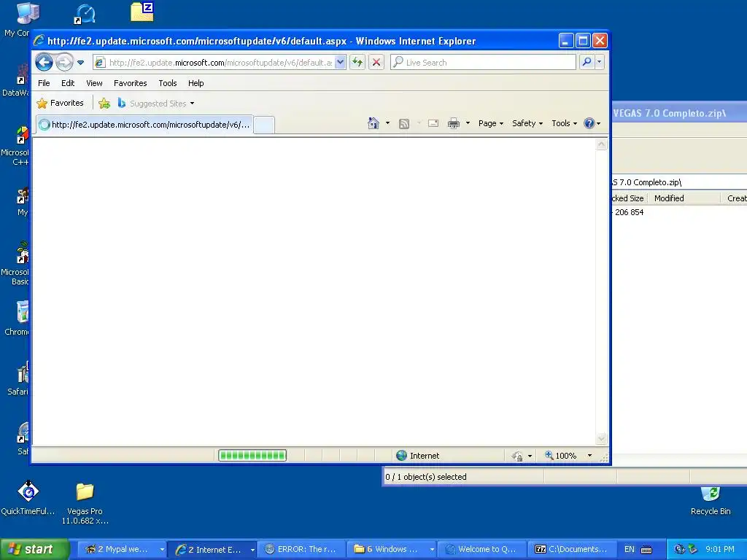Click the Search magnifier button
The height and width of the screenshot is (560, 747).
click(x=587, y=63)
